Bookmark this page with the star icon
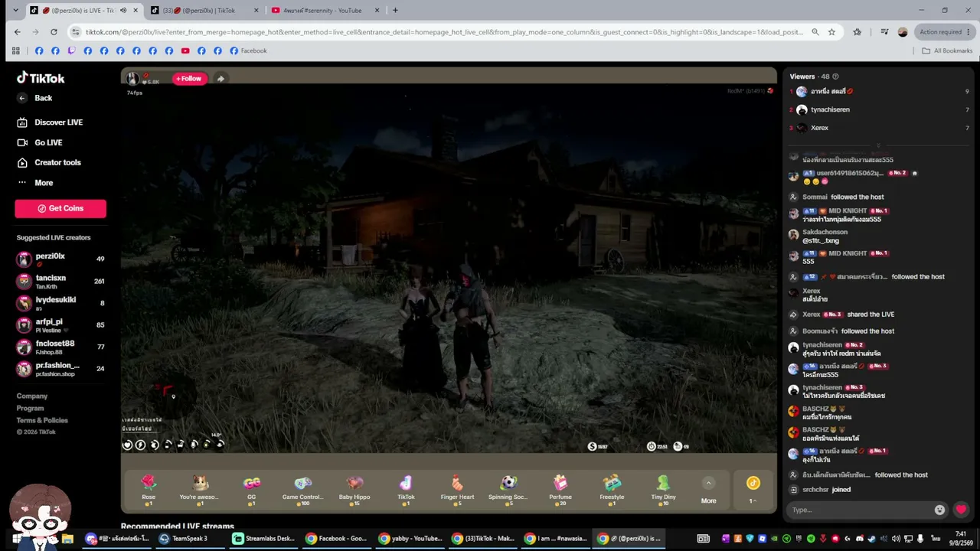980x551 pixels. 831,32
